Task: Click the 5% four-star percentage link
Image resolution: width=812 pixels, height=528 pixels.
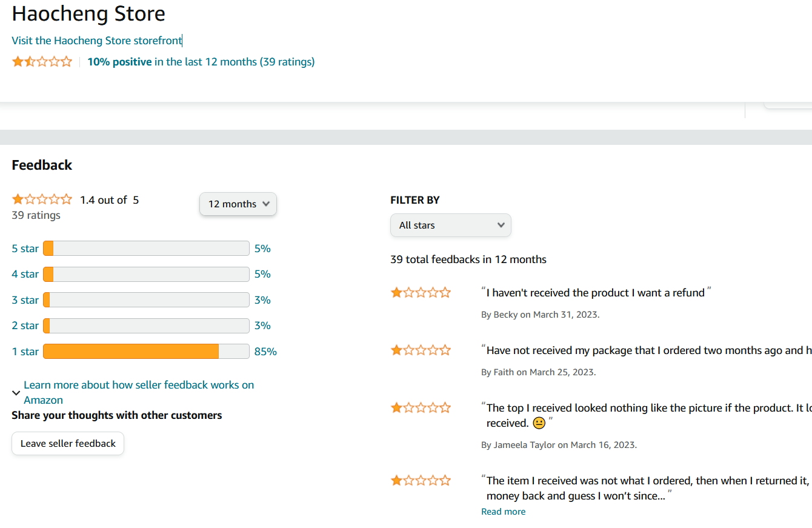Action: pos(262,274)
